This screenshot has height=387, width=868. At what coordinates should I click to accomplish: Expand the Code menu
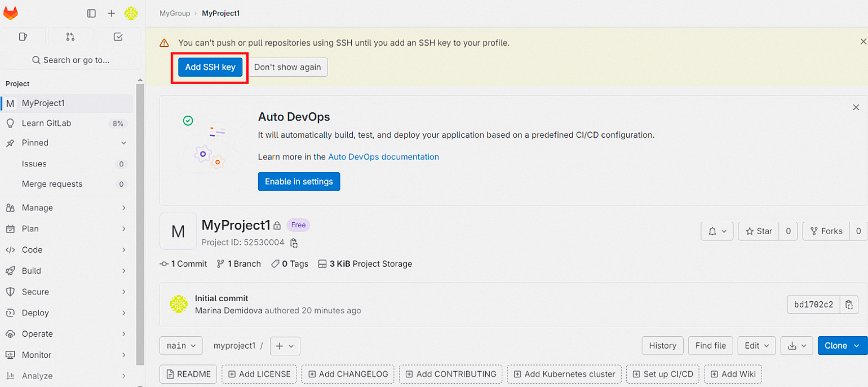click(68, 249)
